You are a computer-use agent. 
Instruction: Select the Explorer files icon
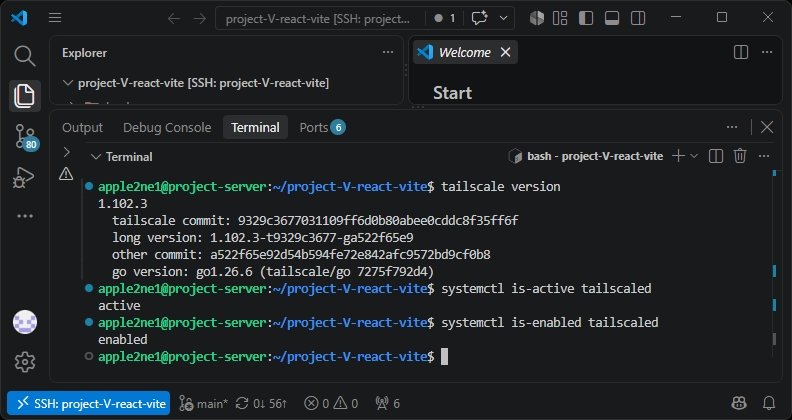(x=24, y=95)
